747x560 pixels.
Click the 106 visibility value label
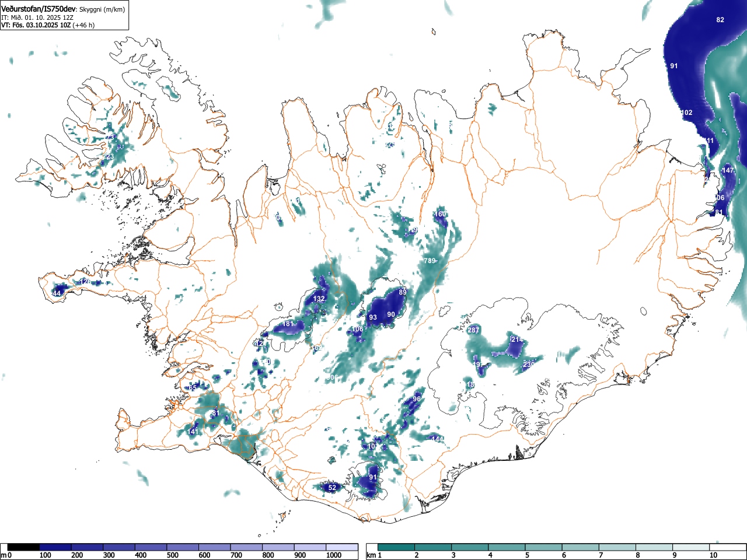[x=357, y=329]
